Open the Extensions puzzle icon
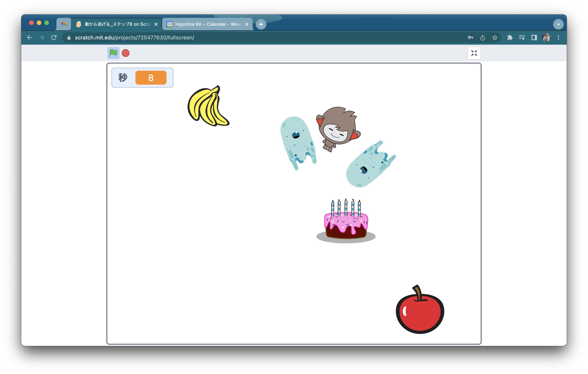 pos(510,38)
